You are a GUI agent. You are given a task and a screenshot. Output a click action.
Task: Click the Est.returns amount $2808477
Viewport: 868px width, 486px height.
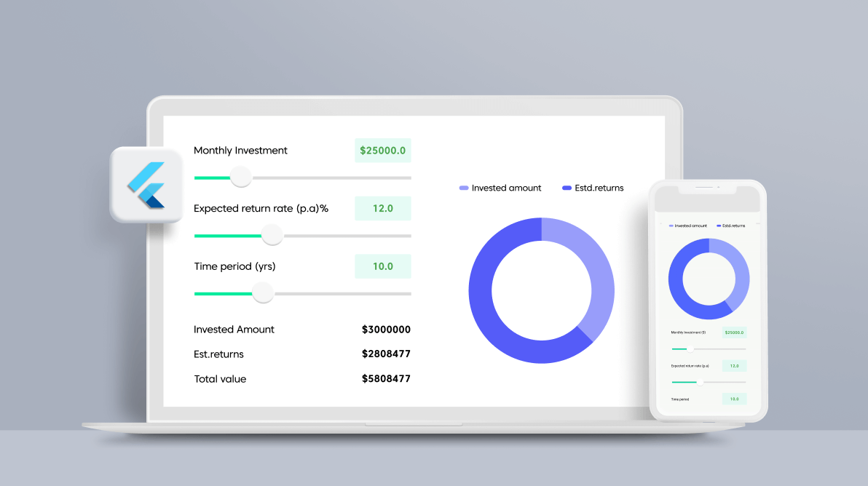[386, 354]
